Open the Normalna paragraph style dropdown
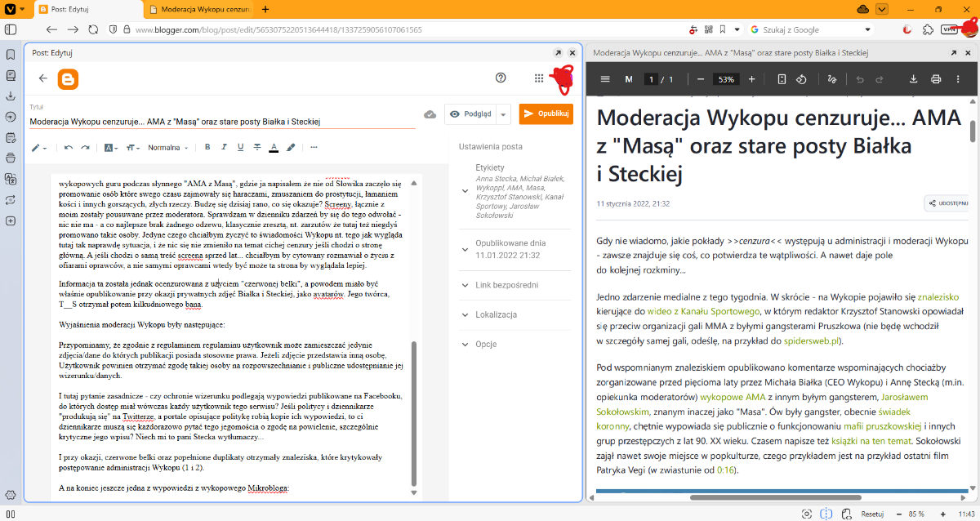Image resolution: width=980 pixels, height=521 pixels. point(167,148)
